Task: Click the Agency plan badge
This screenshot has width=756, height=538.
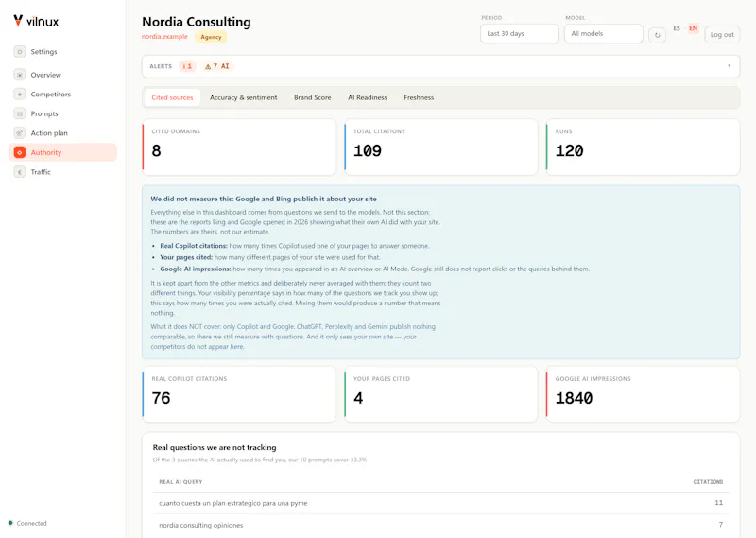Action: click(211, 37)
